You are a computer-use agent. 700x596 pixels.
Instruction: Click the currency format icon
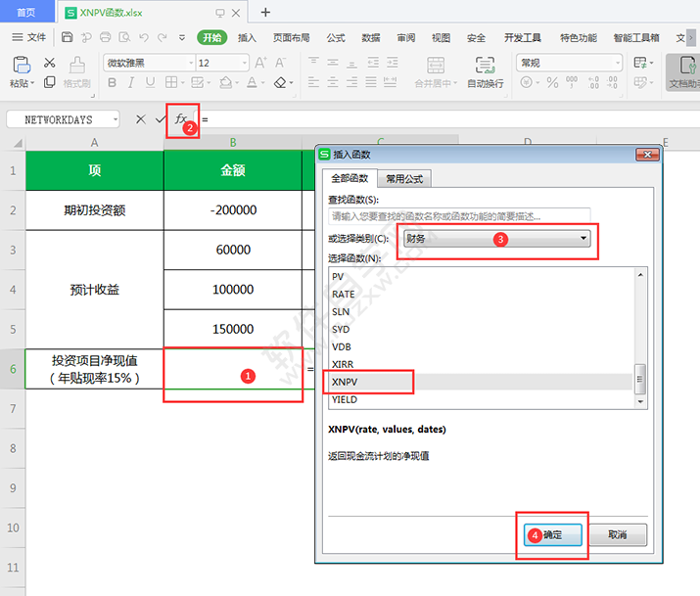527,82
